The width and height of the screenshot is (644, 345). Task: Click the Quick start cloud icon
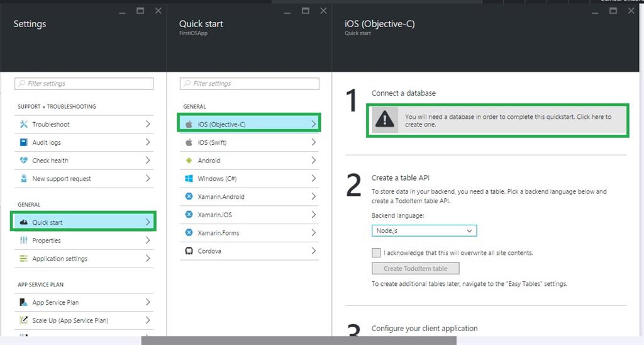24,222
